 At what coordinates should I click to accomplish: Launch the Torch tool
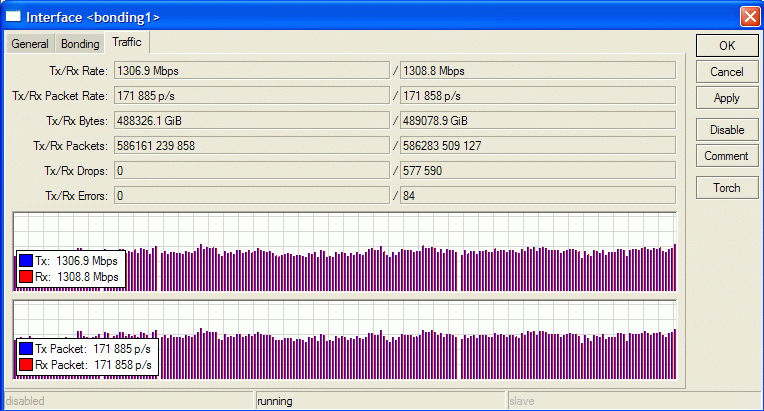click(x=727, y=188)
